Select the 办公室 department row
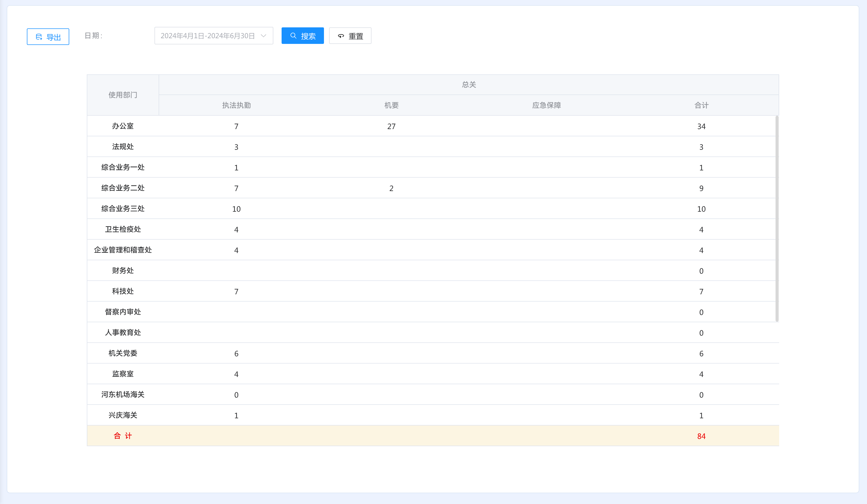This screenshot has width=867, height=504. point(123,126)
